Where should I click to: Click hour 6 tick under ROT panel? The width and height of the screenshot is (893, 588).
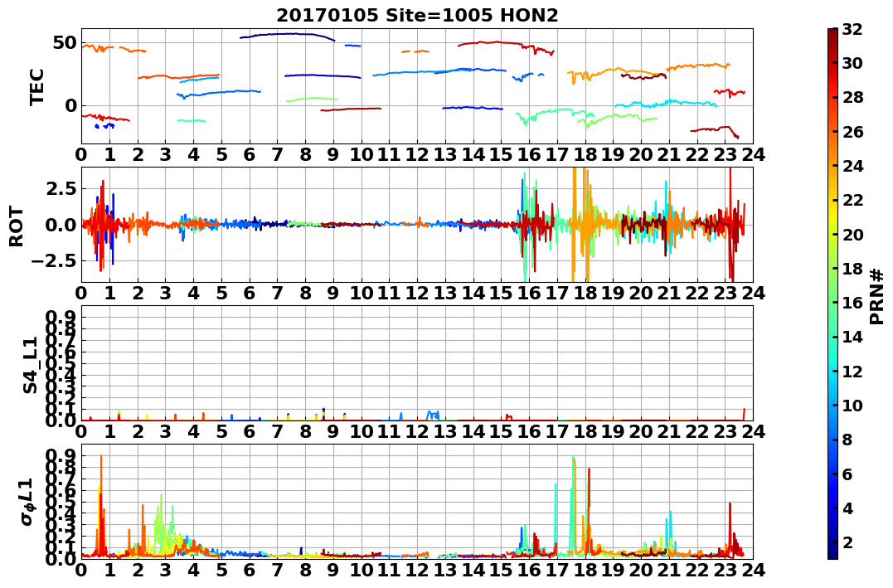coord(250,294)
